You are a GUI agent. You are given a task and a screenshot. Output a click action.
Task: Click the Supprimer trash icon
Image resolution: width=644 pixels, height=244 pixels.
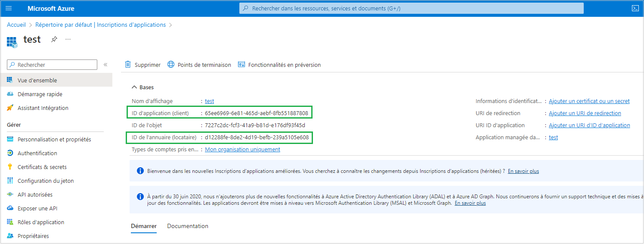click(x=128, y=65)
